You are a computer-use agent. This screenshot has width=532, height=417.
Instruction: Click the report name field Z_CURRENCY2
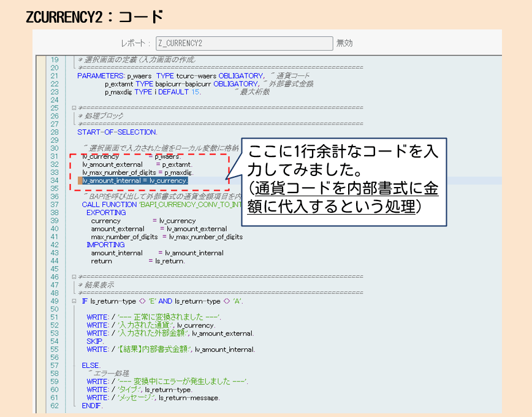pos(244,44)
